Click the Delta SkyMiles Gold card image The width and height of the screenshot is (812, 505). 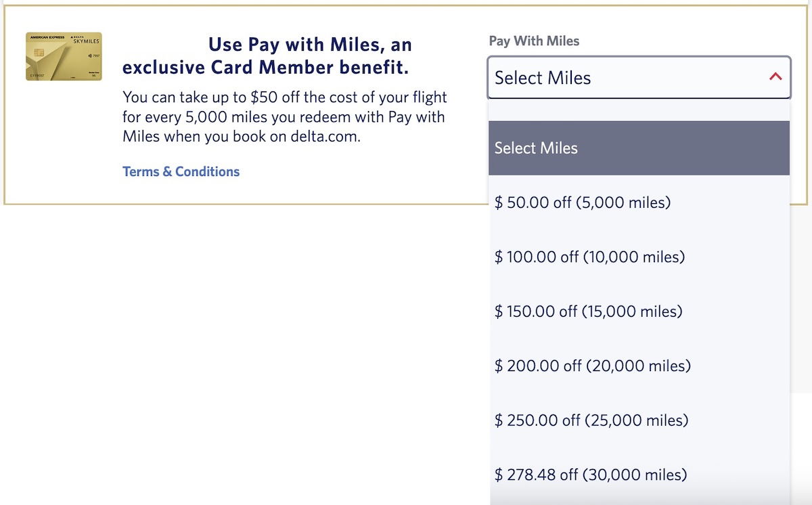click(64, 56)
